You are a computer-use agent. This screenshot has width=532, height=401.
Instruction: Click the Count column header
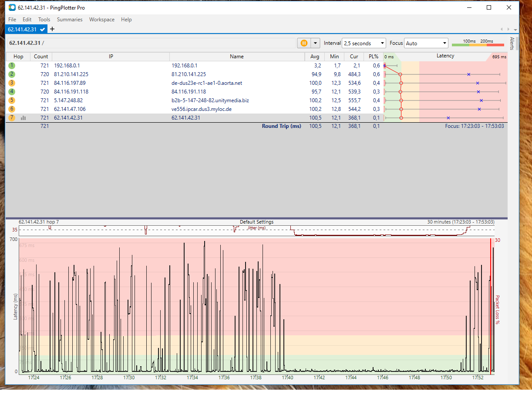point(41,57)
